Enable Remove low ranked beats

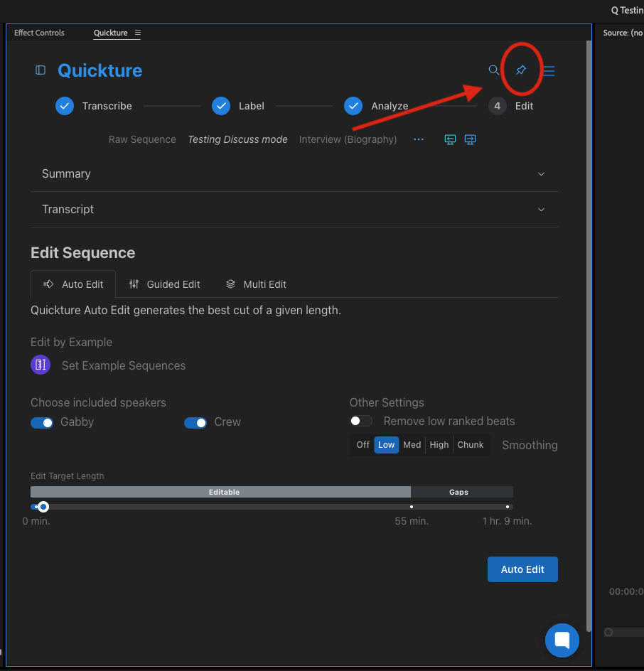click(x=360, y=421)
